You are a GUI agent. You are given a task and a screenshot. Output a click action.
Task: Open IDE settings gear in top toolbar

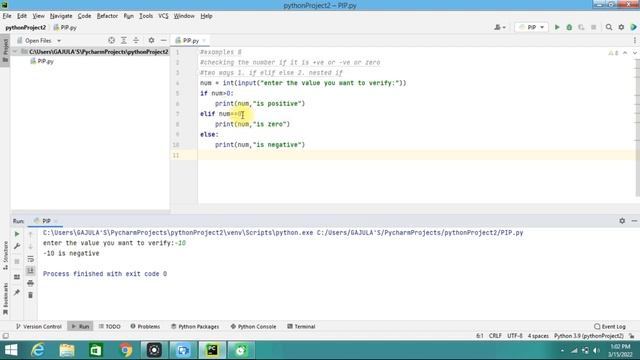click(x=621, y=27)
